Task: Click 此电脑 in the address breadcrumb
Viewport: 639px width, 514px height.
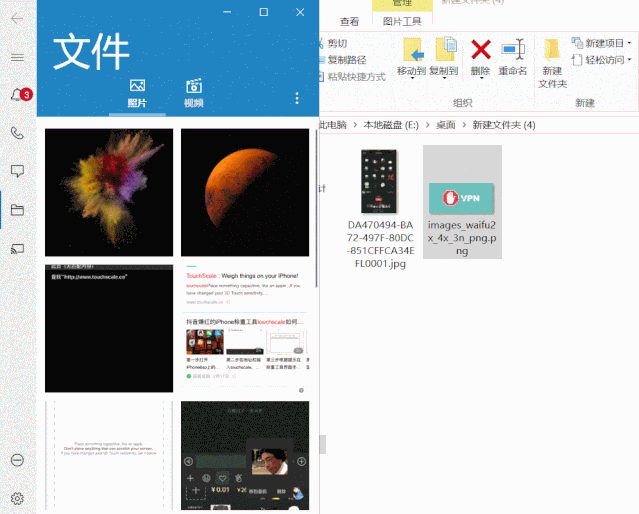Action: [333, 125]
